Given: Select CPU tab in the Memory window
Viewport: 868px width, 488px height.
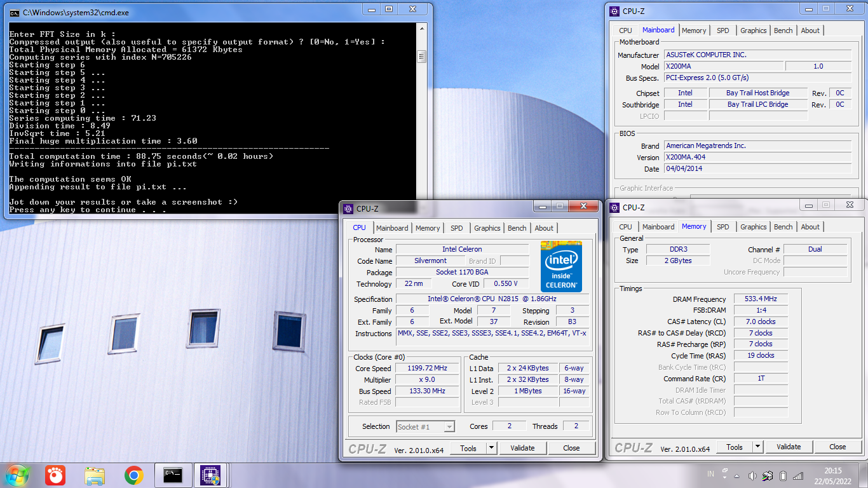Looking at the screenshot, I should pyautogui.click(x=626, y=227).
